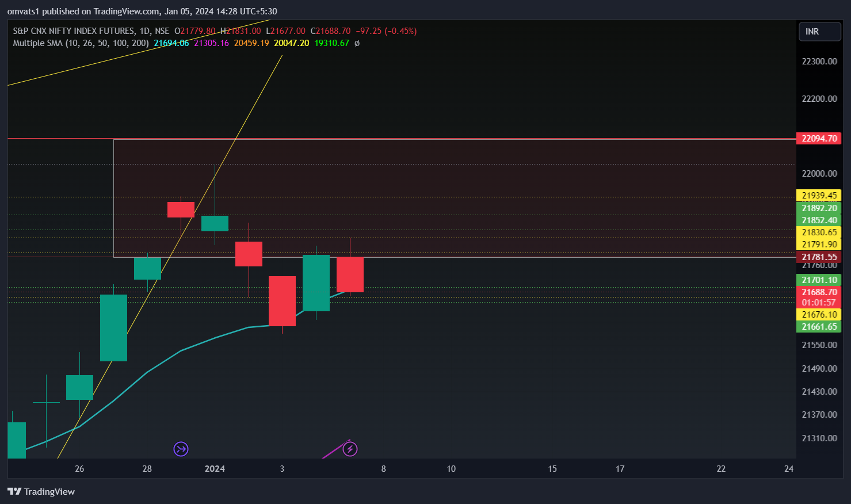Click the 21939.45 yellow price label
851x504 pixels.
coord(819,196)
